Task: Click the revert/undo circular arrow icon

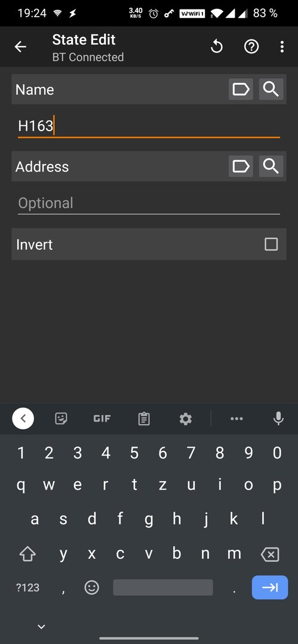Action: [x=217, y=47]
